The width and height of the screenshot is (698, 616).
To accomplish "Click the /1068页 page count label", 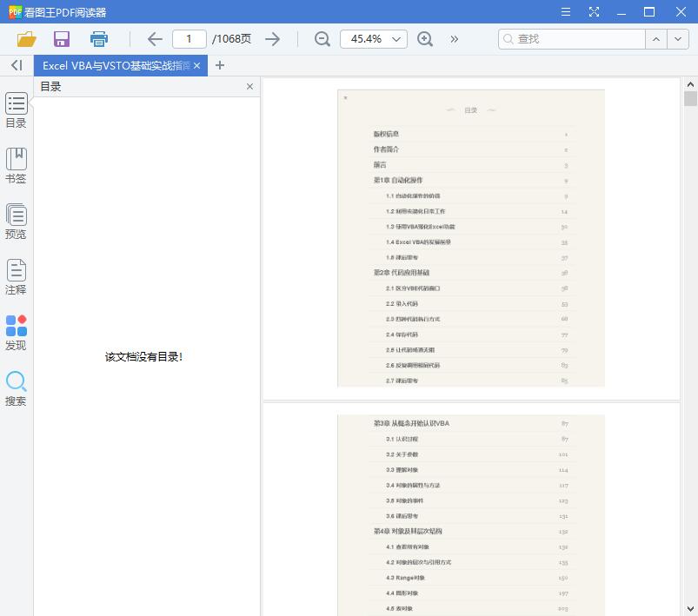I will point(231,39).
